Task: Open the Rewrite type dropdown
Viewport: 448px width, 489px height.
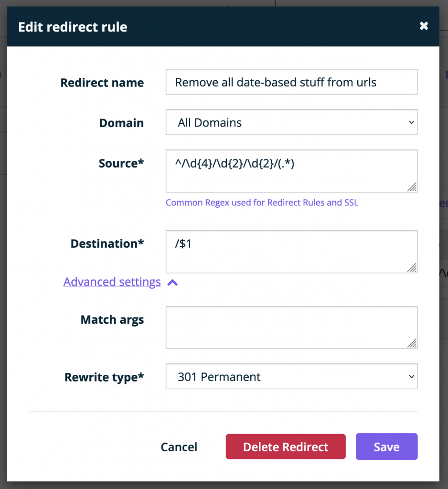Action: tap(291, 376)
